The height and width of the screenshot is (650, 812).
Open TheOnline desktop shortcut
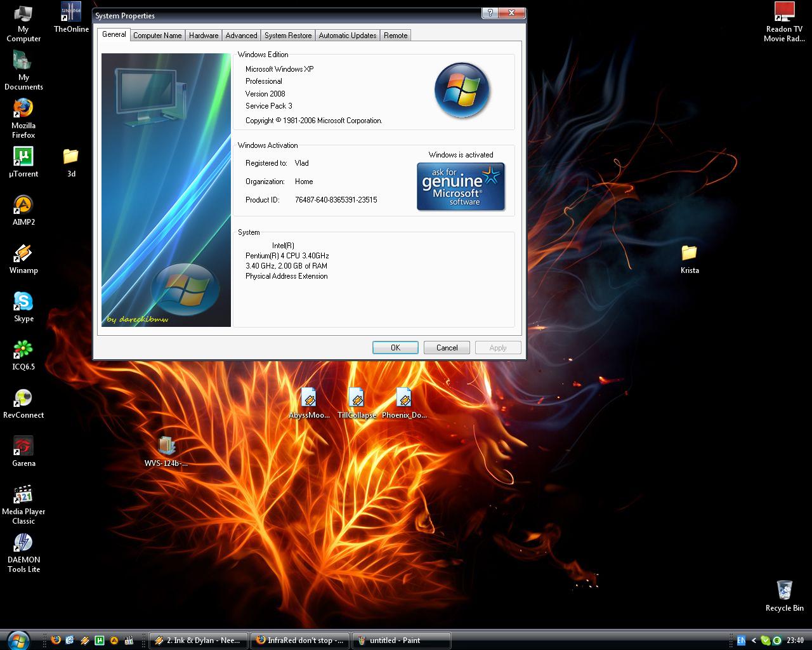click(x=71, y=18)
